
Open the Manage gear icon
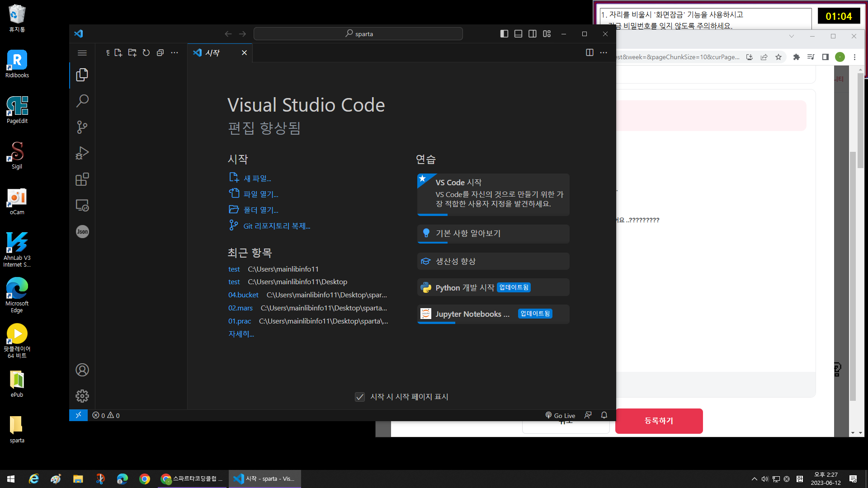(82, 396)
